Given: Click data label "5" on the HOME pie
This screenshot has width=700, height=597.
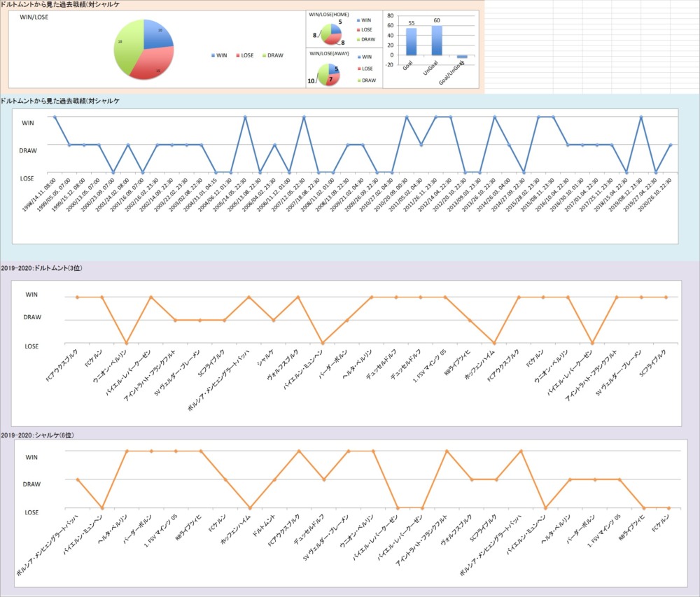Looking at the screenshot, I should point(340,22).
